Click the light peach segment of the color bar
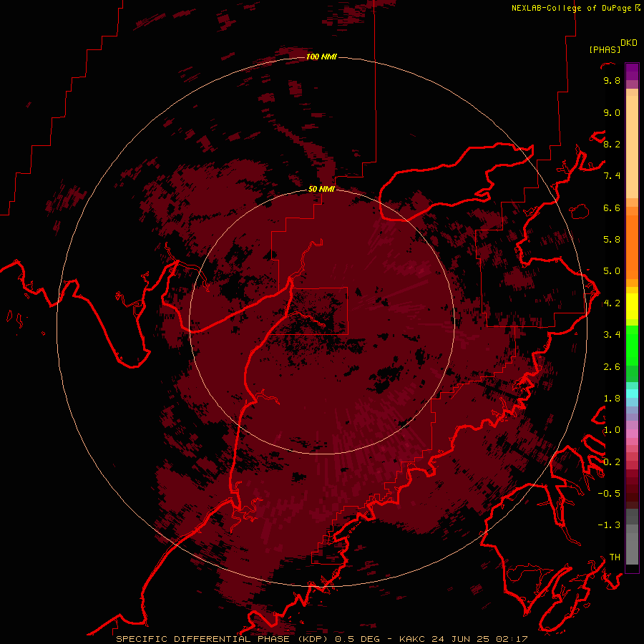The image size is (644, 644). 632,148
